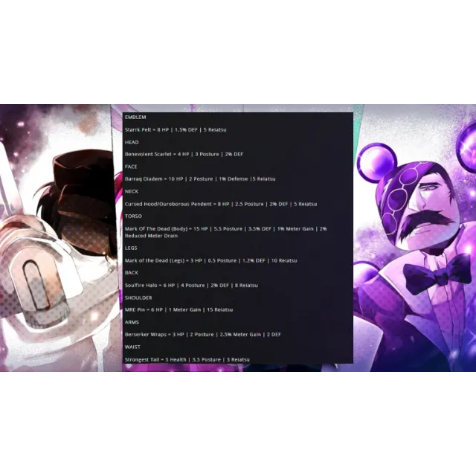
Task: Select the Barraq Diadem stats line
Action: click(x=200, y=179)
